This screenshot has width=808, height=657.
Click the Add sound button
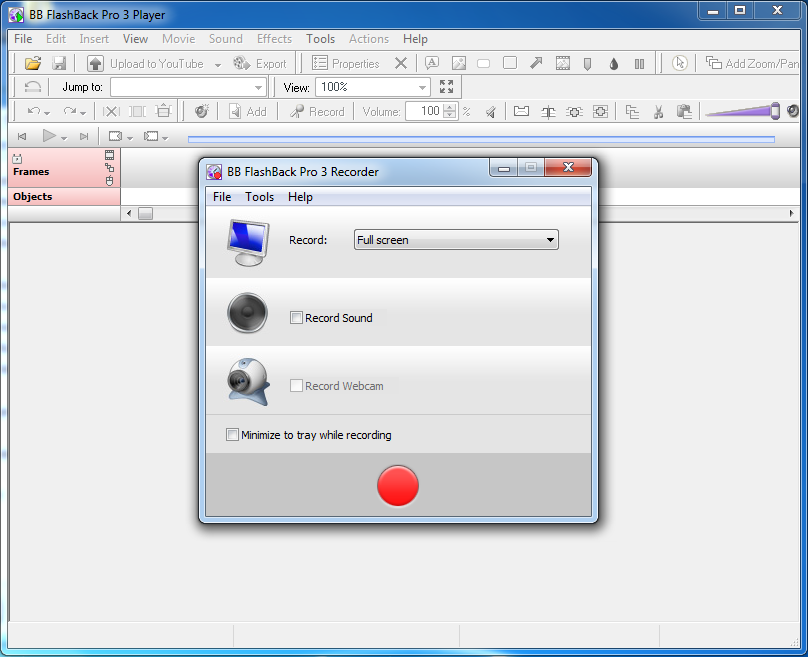[248, 111]
